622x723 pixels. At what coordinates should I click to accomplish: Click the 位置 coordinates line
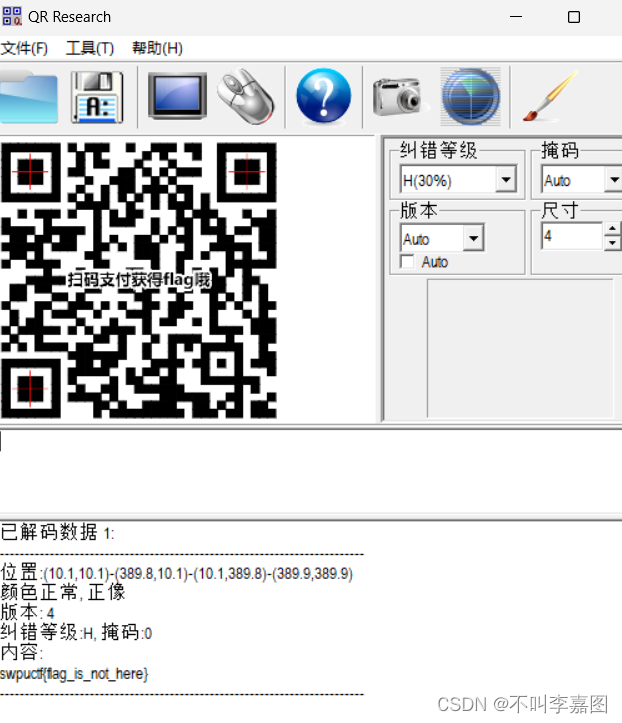point(177,574)
